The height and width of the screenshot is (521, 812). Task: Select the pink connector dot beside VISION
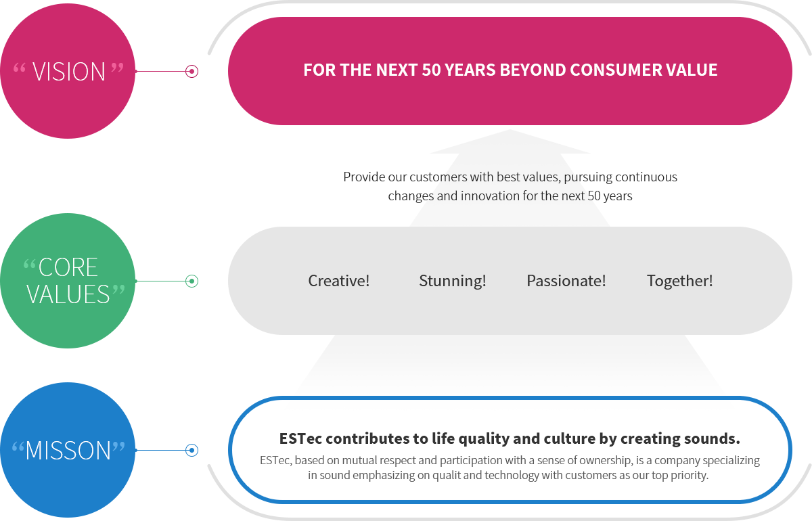191,71
